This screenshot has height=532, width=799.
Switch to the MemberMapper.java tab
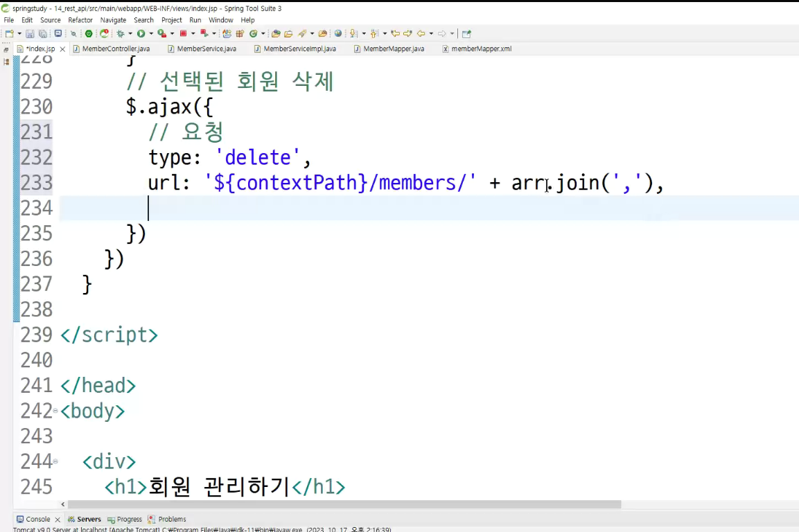tap(389, 49)
